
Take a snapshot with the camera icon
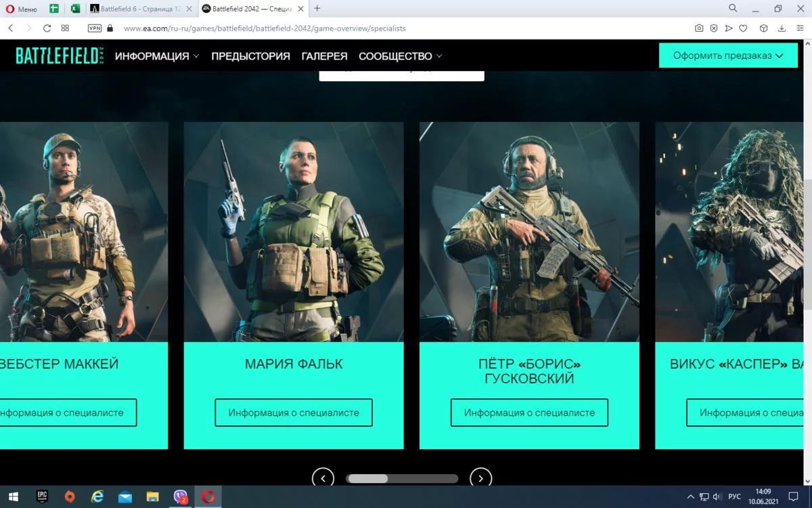pyautogui.click(x=699, y=28)
